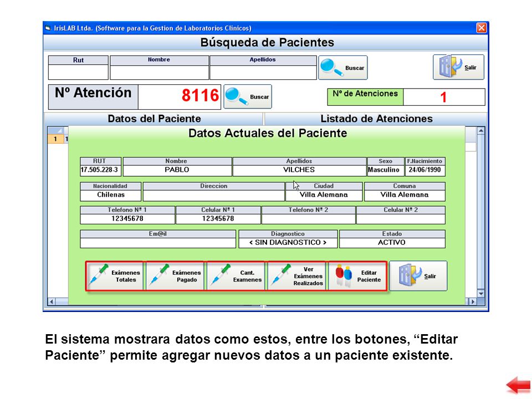Screen dimensions: 532x399
Task: Click the Nombre field PABLO
Action: [177, 170]
